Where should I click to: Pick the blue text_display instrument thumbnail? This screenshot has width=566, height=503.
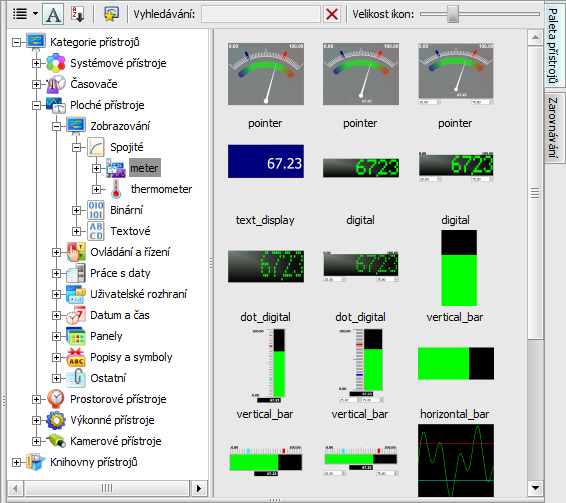(x=266, y=161)
